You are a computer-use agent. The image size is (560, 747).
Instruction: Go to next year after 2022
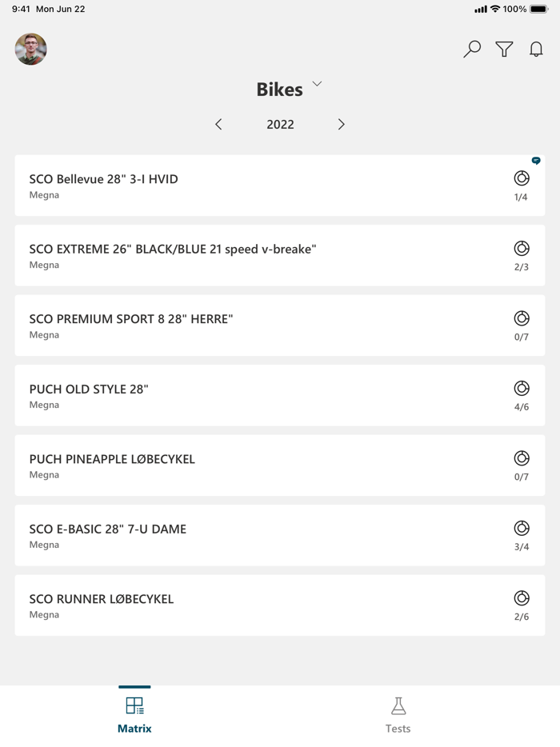(x=342, y=124)
